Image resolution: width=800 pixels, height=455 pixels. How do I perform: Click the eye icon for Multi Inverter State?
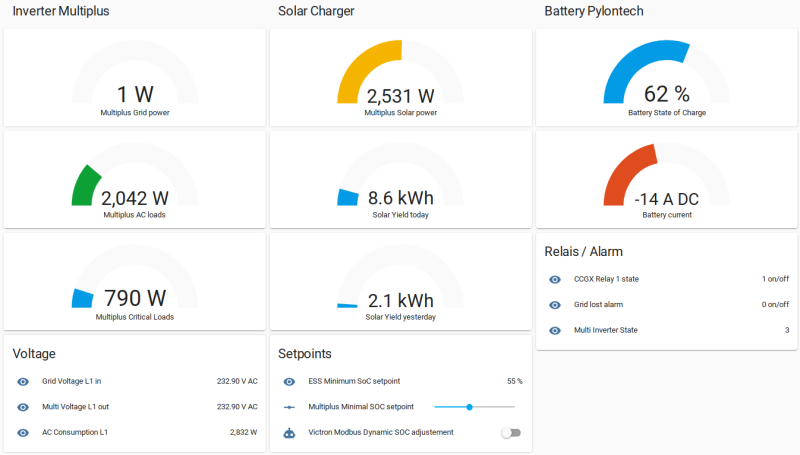[555, 330]
